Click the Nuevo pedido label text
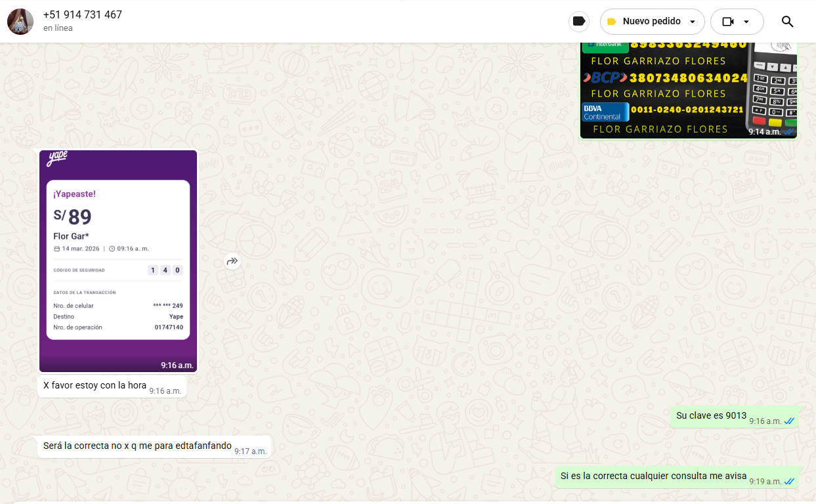Viewport: 816px width, 504px height. pyautogui.click(x=651, y=22)
